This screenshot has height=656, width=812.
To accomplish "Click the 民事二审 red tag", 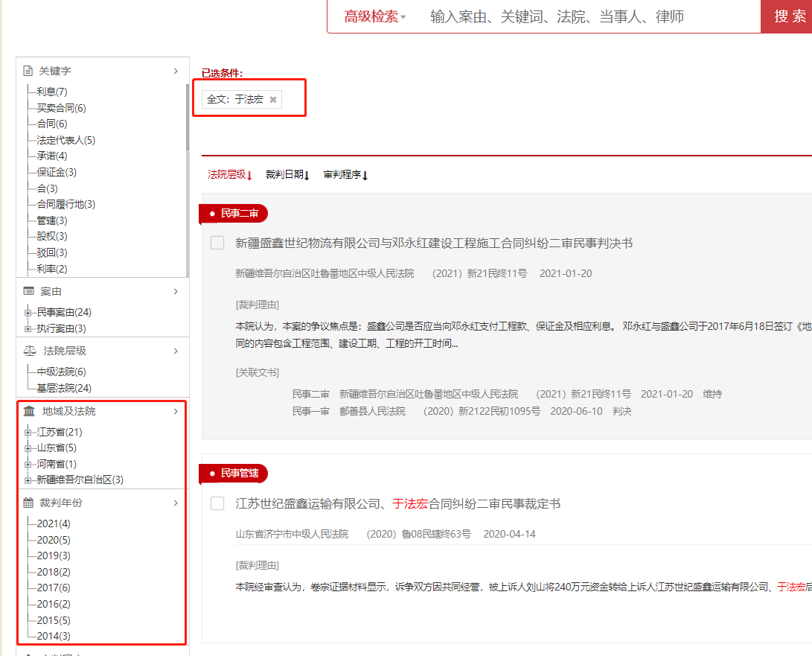I will [x=234, y=214].
